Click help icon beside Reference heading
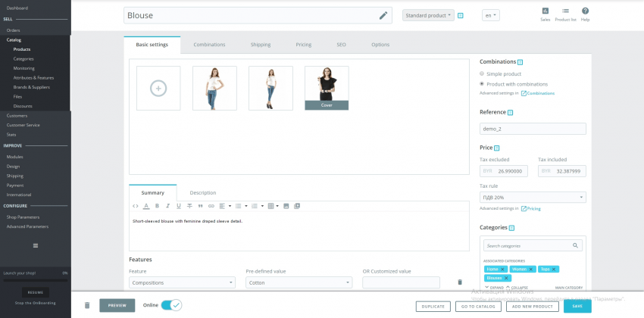This screenshot has width=644, height=318. (510, 112)
